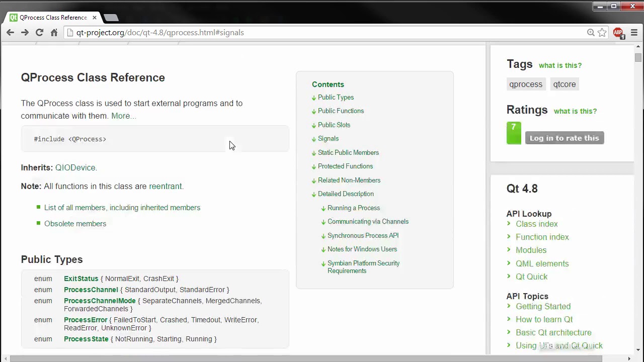Image resolution: width=644 pixels, height=362 pixels.
Task: Open the Basic Qt architecture link
Action: (x=553, y=333)
